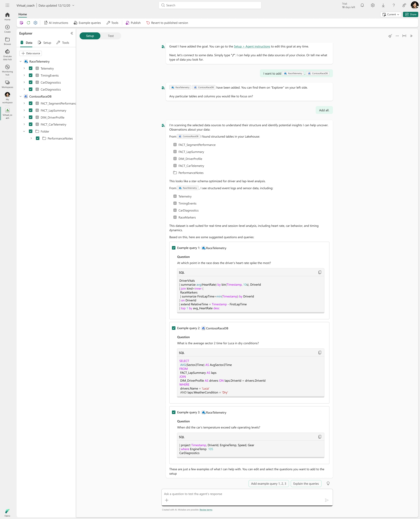Viewport: 420px width, 519px height.
Task: Click the refresh icon in toolbar
Action: 28,23
